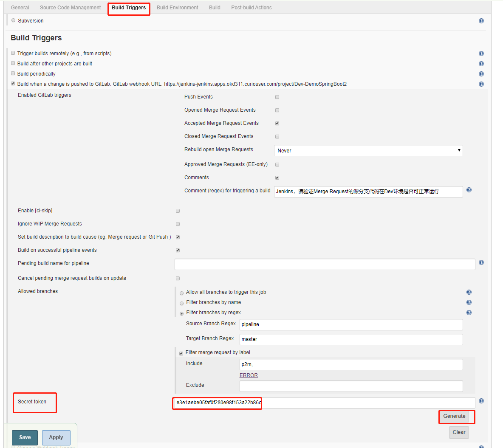Screen dimensions: 503x448
Task: Click the Generate token button
Action: (454, 416)
